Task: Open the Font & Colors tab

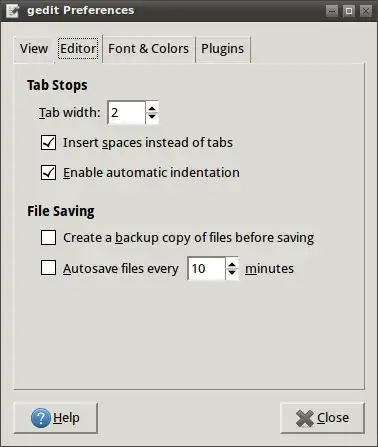Action: 149,49
